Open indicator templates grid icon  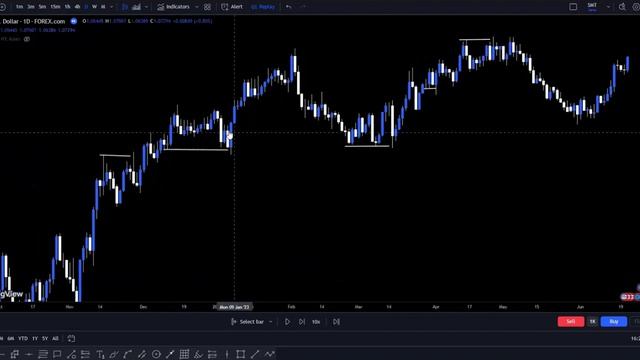(207, 7)
